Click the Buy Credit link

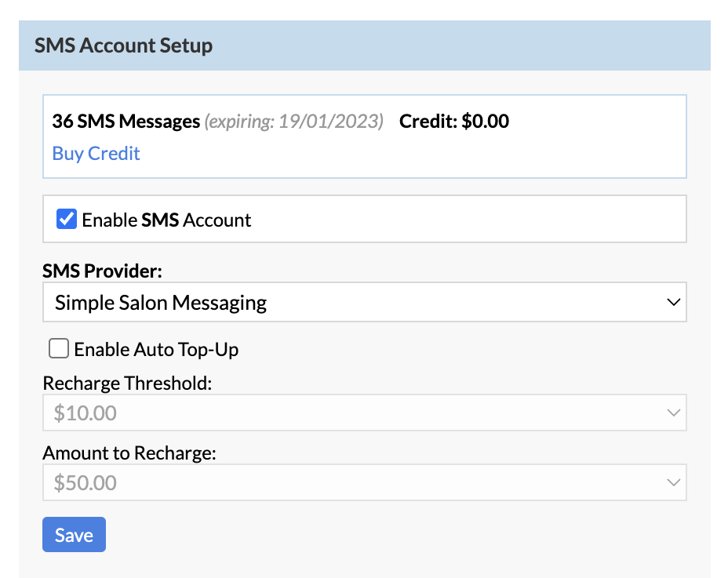(96, 153)
